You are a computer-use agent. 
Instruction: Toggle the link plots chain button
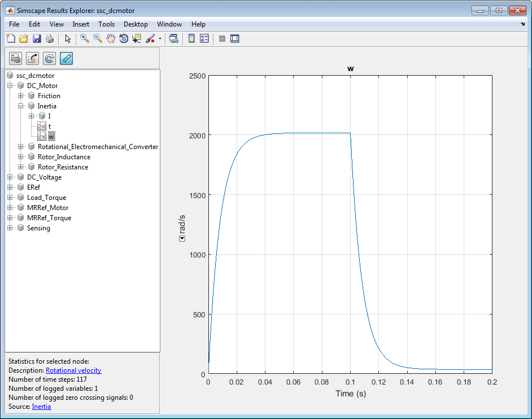coord(67,58)
